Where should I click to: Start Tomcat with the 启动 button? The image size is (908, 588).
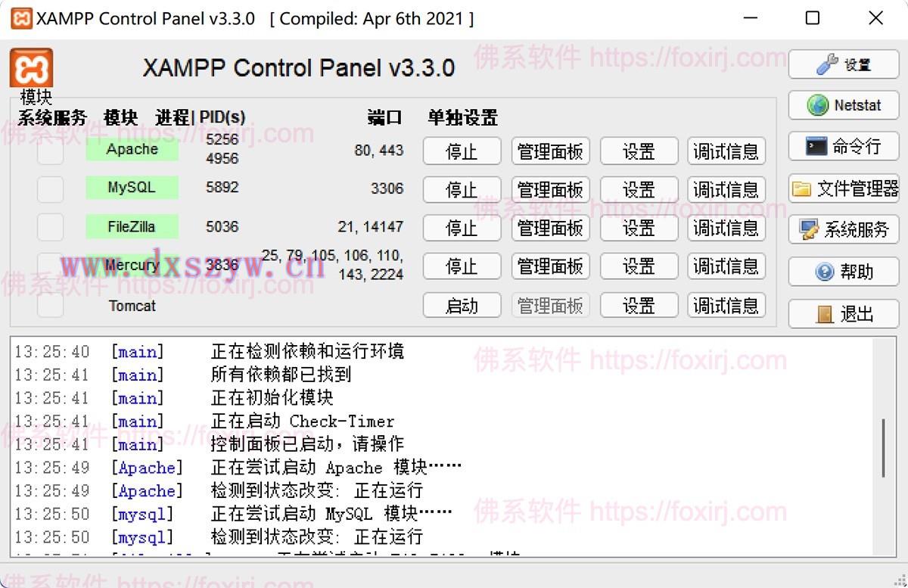(x=462, y=305)
